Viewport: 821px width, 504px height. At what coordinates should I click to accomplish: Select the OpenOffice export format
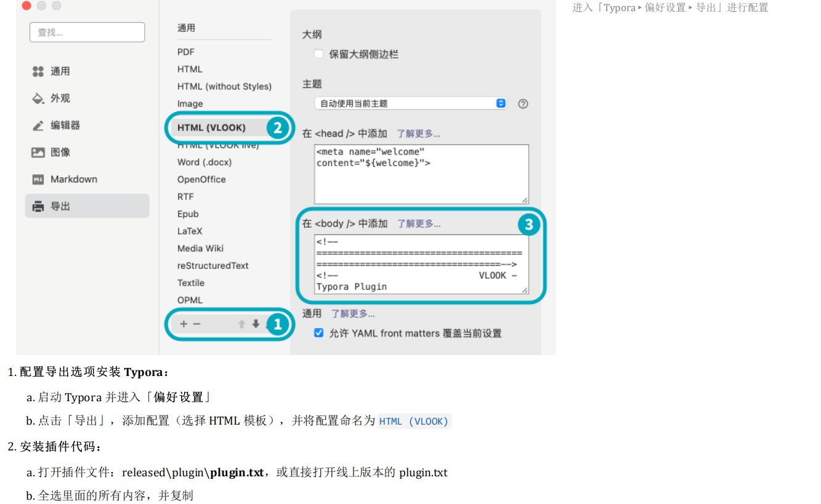point(201,179)
